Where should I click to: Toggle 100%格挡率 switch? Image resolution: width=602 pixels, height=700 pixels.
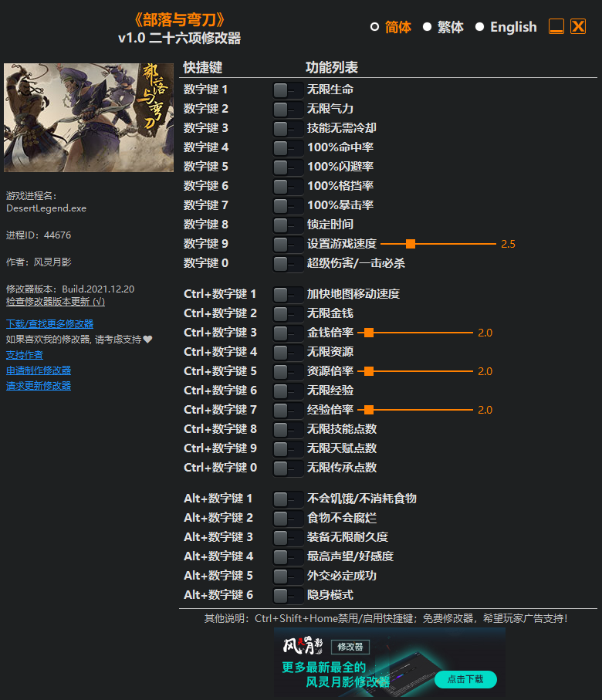coord(288,187)
